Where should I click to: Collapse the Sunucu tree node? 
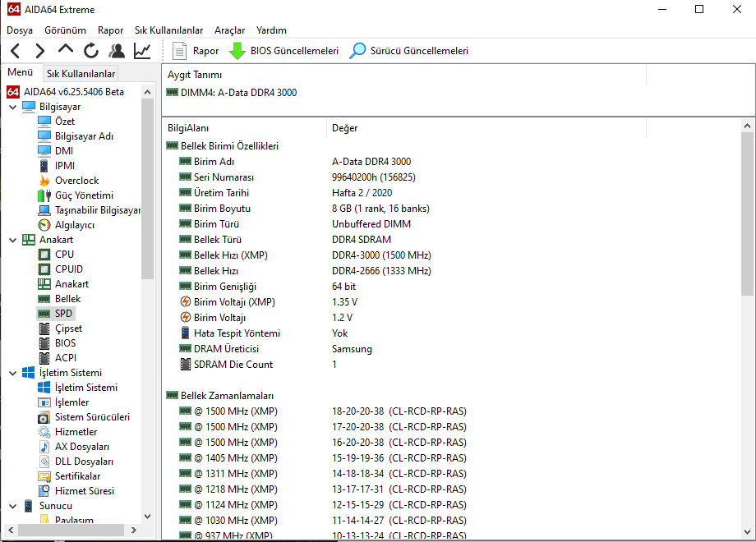click(x=13, y=507)
